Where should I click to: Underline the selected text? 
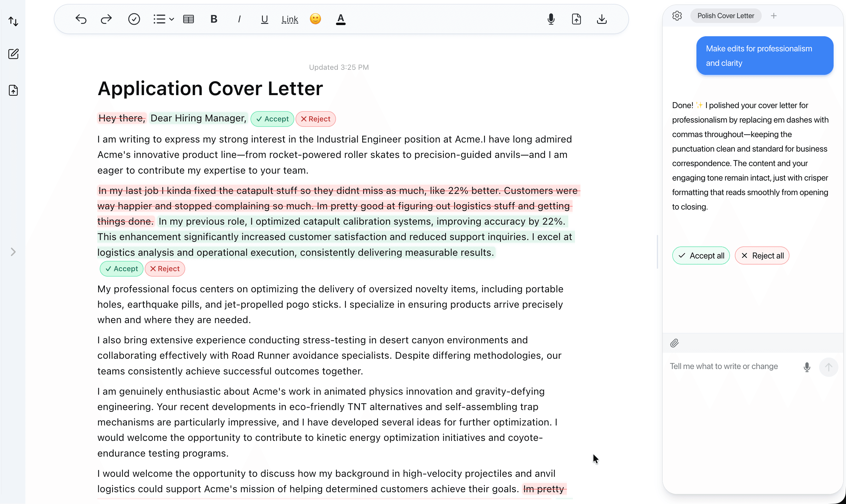pos(264,19)
